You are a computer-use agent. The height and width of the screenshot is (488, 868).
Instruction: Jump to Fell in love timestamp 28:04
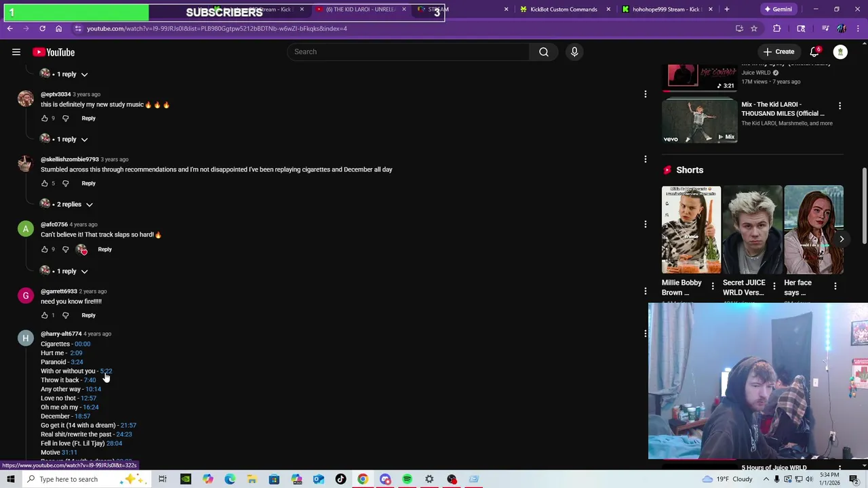tap(114, 443)
